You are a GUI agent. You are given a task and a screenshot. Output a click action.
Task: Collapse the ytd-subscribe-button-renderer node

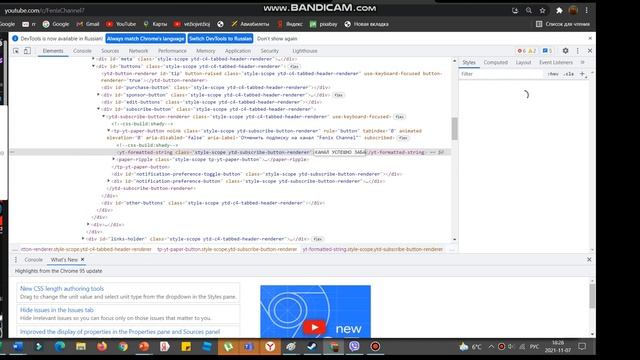click(103, 116)
